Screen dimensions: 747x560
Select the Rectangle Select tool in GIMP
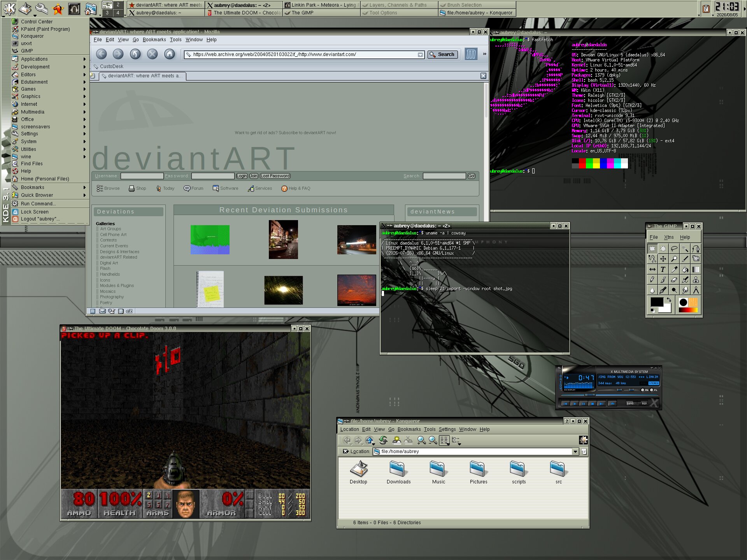652,248
